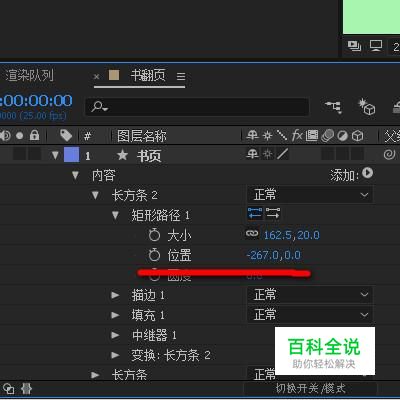Click the right rectangle path direction icon
Screen dimensions: 400x400
273,213
